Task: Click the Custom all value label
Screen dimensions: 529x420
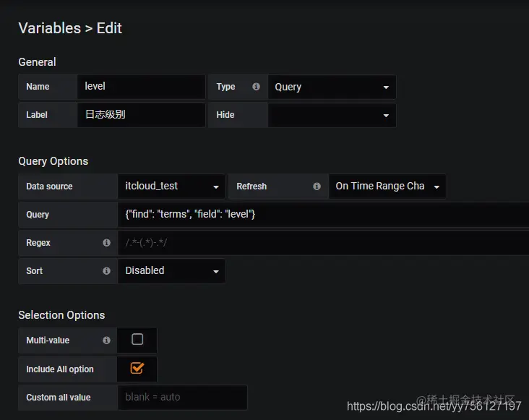Action: (59, 398)
